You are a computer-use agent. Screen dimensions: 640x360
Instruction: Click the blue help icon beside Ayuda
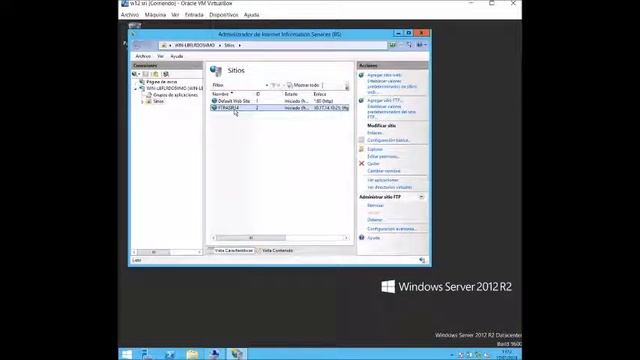[x=361, y=238]
